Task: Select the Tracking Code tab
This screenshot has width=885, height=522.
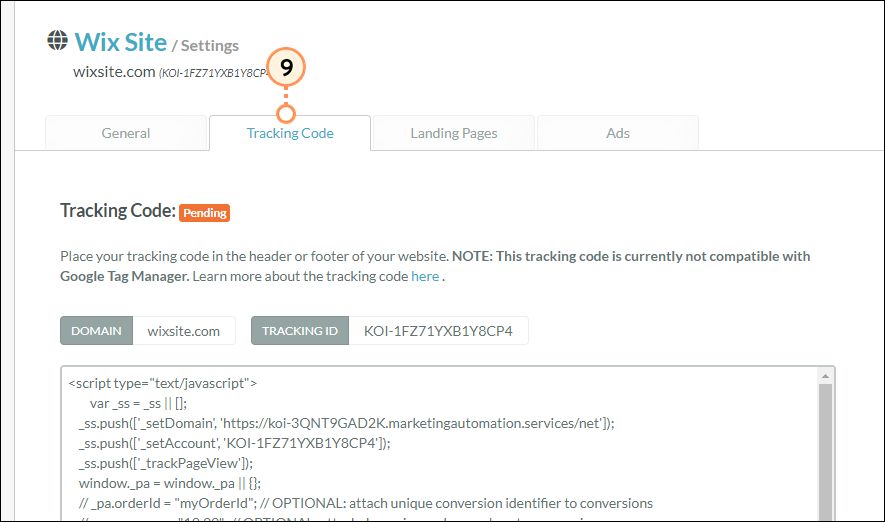Action: [290, 133]
